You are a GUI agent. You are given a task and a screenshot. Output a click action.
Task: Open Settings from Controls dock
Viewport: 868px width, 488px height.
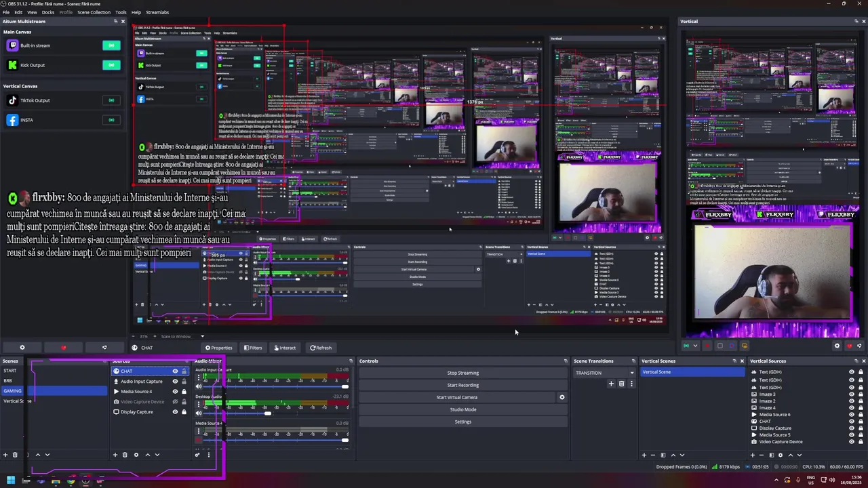(463, 422)
